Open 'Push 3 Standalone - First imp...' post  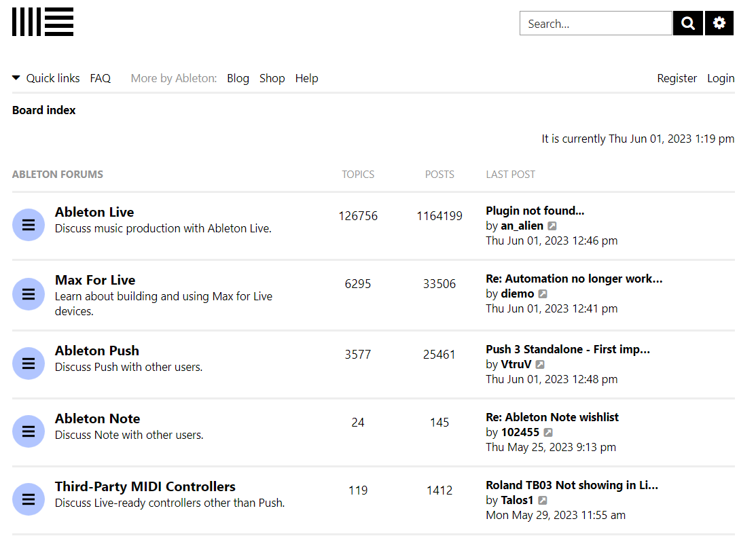pyautogui.click(x=568, y=349)
